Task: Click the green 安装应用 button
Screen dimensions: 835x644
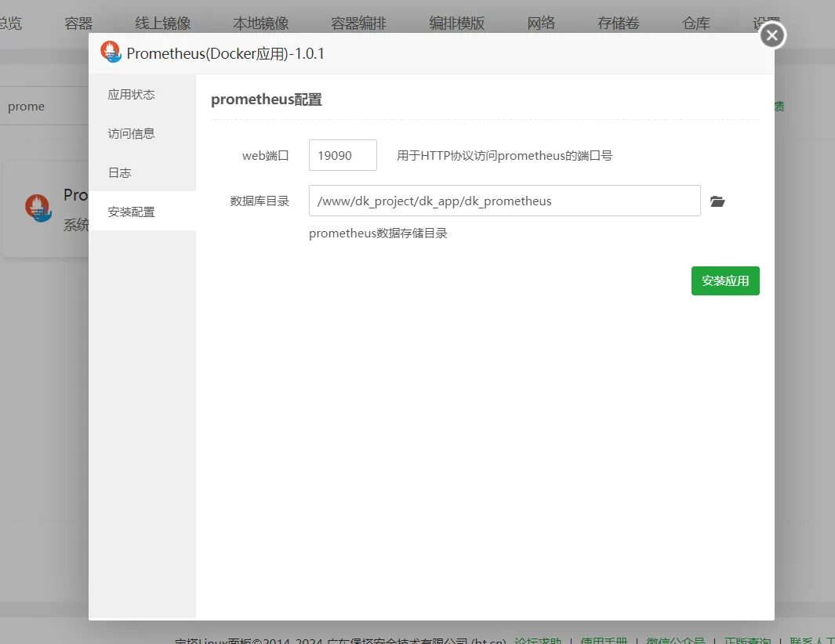Action: [x=725, y=280]
